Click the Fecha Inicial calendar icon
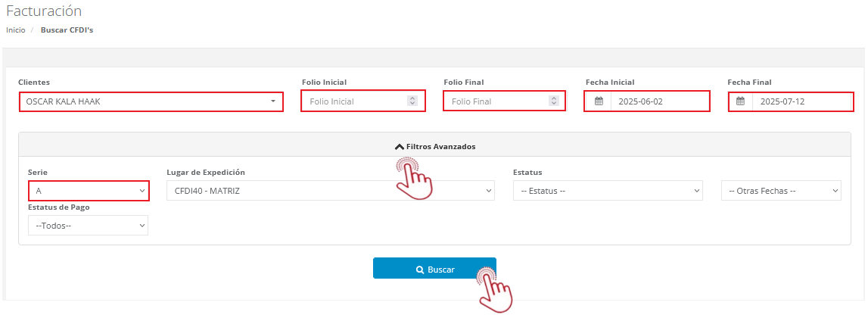 [x=599, y=101]
